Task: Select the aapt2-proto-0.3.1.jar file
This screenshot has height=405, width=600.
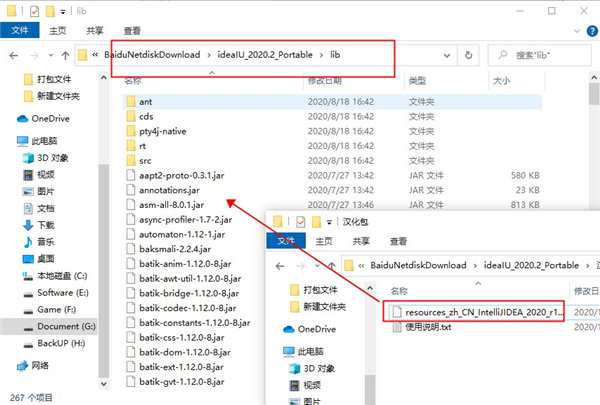Action: pyautogui.click(x=182, y=175)
